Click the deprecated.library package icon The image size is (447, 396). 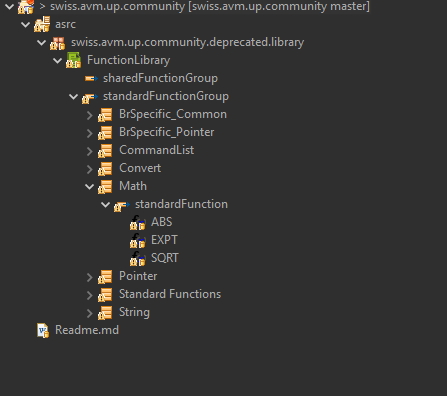[57, 43]
